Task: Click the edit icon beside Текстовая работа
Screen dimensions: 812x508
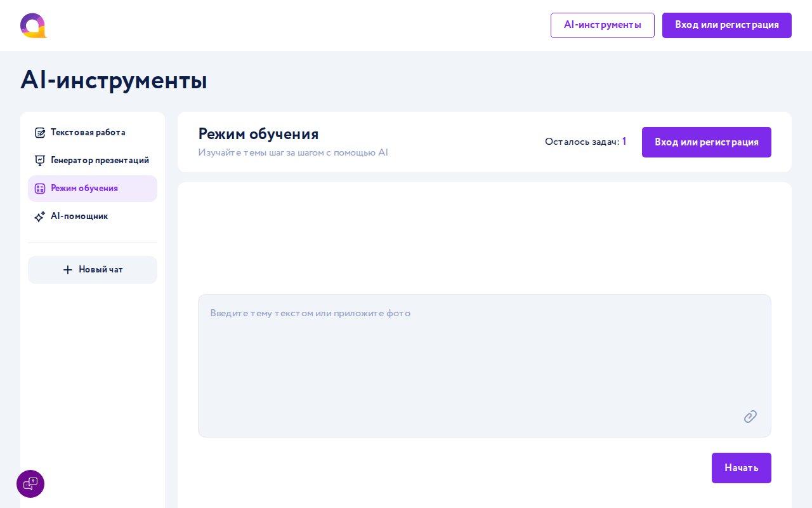Action: [x=40, y=133]
